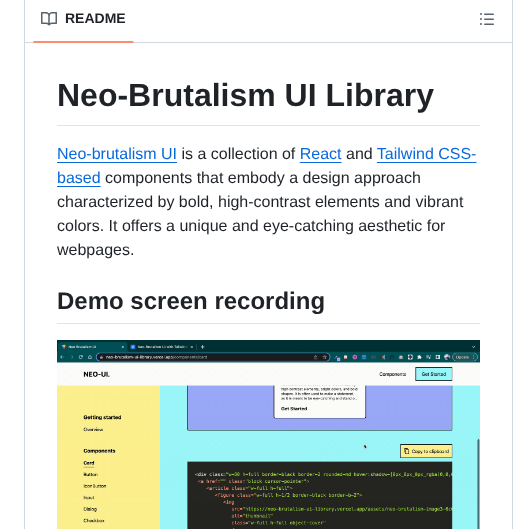Open the README outline menu icon

click(487, 19)
